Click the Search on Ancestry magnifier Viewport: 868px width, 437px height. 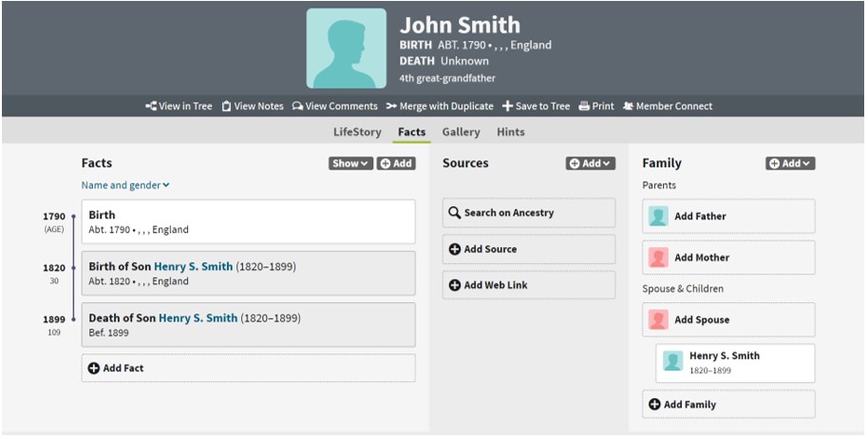pos(455,213)
